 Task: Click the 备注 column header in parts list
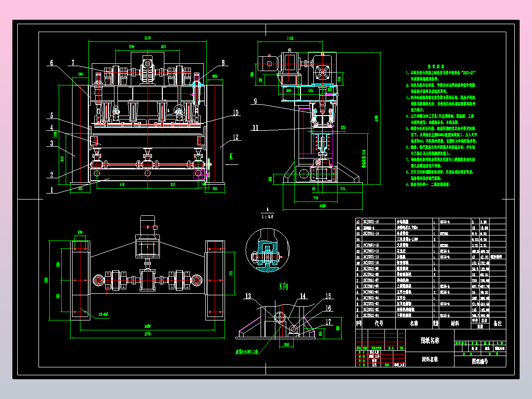497,323
